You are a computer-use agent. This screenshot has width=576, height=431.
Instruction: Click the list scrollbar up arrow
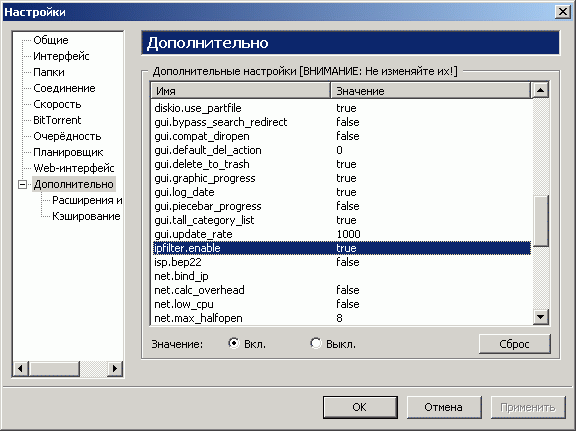point(540,90)
